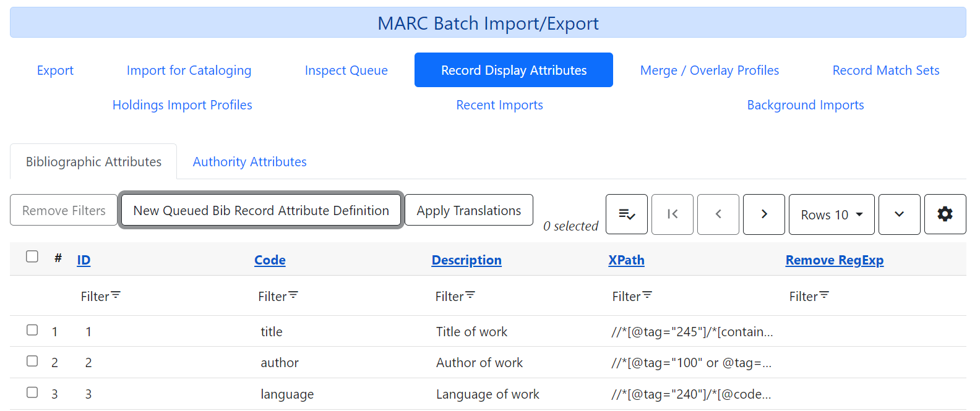Click the Apply Translations button

tap(469, 211)
